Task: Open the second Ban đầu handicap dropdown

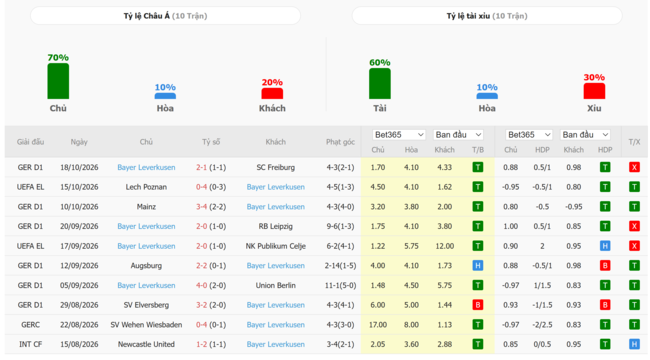Action: [x=585, y=135]
